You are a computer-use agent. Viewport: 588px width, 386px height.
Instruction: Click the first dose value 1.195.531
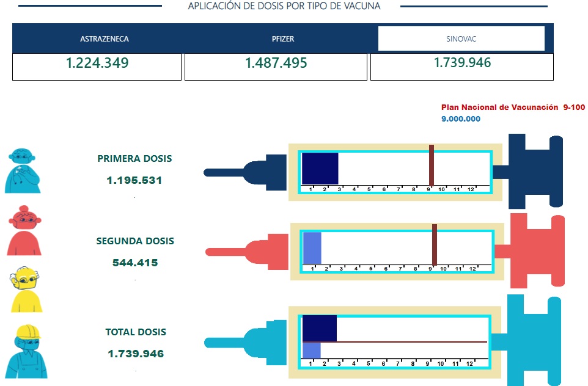click(134, 180)
